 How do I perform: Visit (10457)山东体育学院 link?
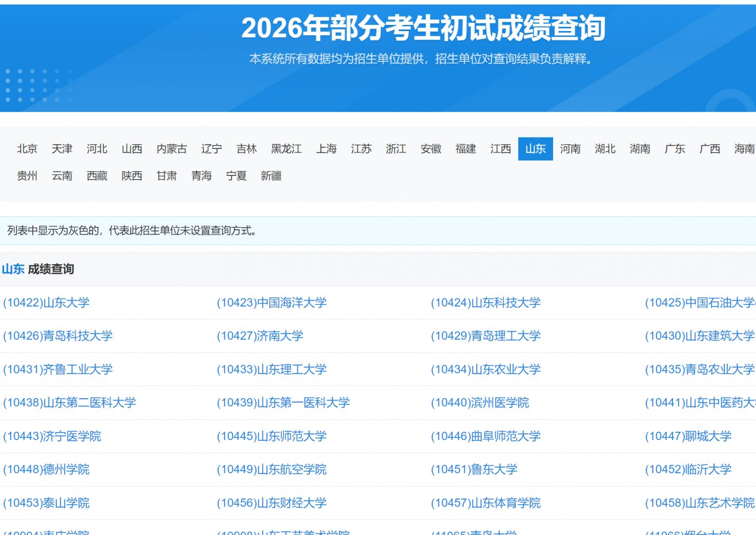point(486,503)
